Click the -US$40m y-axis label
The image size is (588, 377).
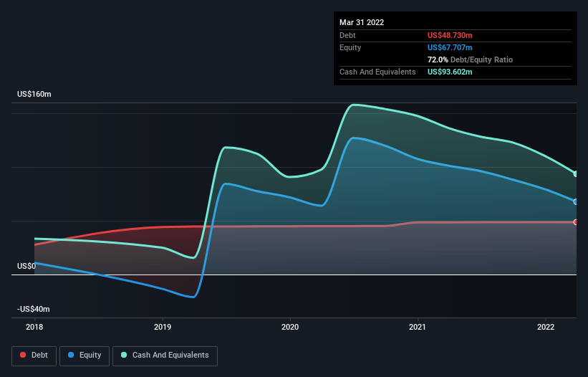(x=34, y=309)
